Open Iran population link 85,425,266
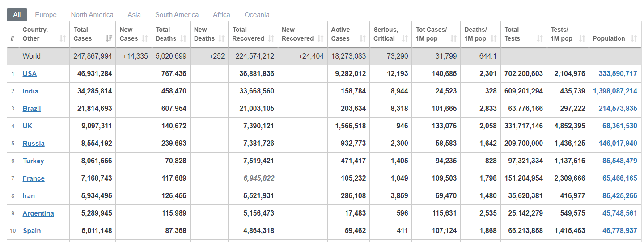Viewport: 644px width, 242px height. tap(620, 196)
